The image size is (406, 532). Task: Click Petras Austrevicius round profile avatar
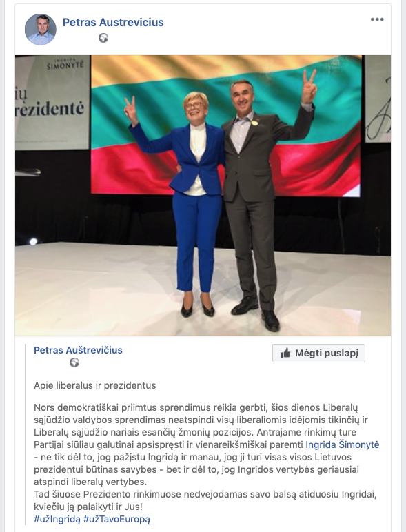(x=41, y=30)
